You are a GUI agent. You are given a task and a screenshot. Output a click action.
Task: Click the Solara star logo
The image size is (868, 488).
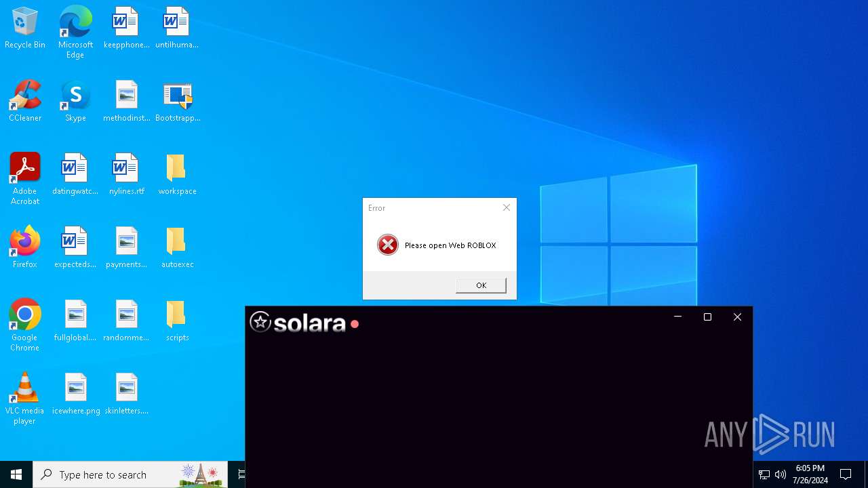pyautogui.click(x=260, y=322)
